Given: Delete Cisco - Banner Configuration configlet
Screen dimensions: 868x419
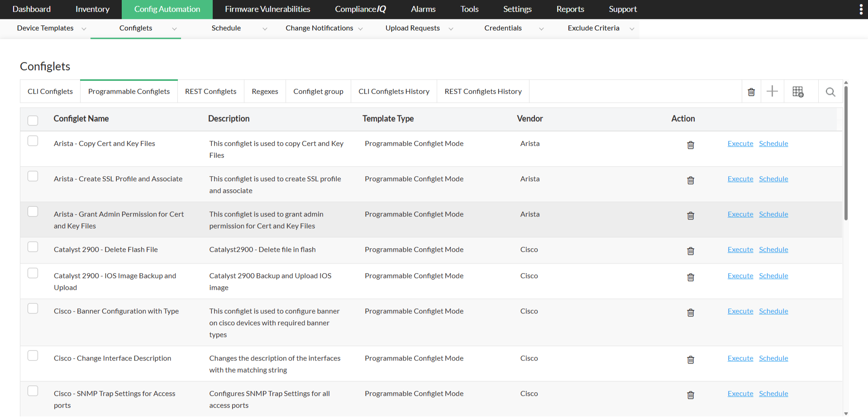Looking at the screenshot, I should click(691, 313).
